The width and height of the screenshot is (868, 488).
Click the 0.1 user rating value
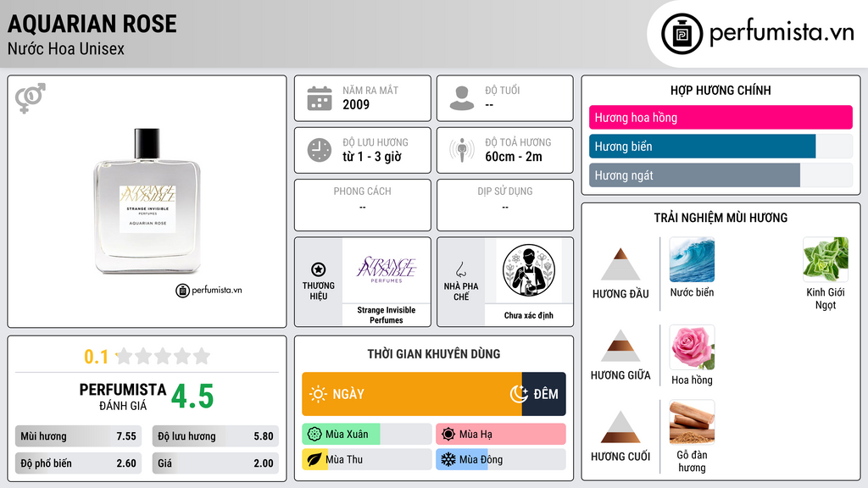(96, 357)
